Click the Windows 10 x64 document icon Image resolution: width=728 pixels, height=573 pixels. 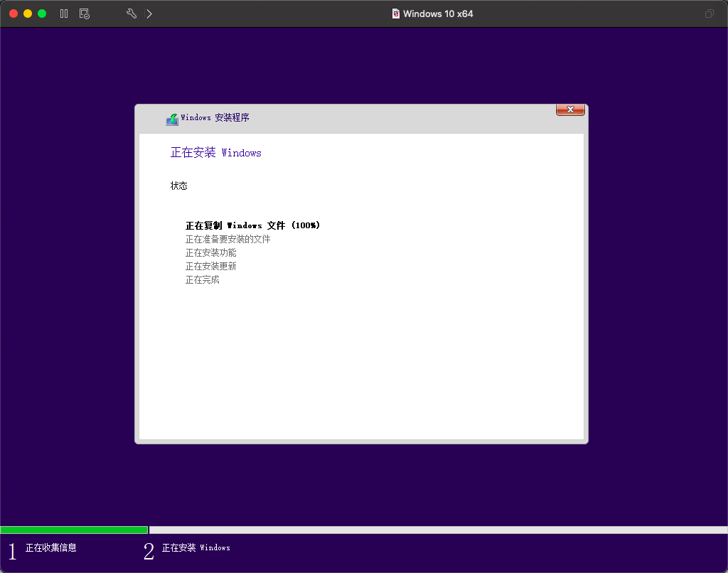pyautogui.click(x=396, y=14)
